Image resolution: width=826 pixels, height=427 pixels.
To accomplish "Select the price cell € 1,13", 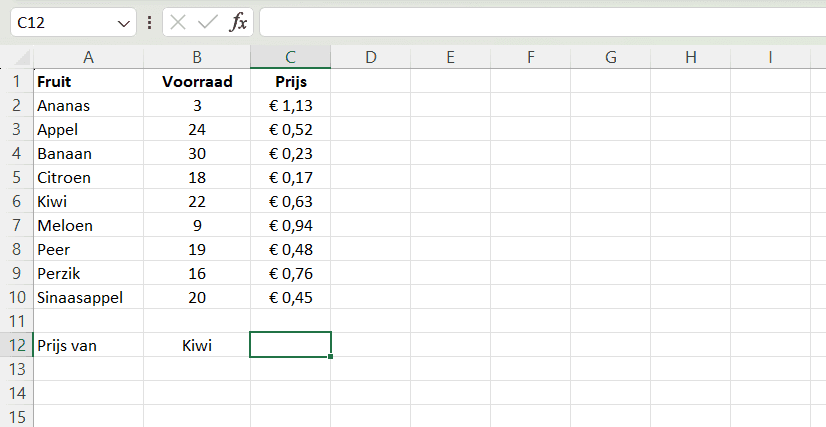I will click(290, 105).
